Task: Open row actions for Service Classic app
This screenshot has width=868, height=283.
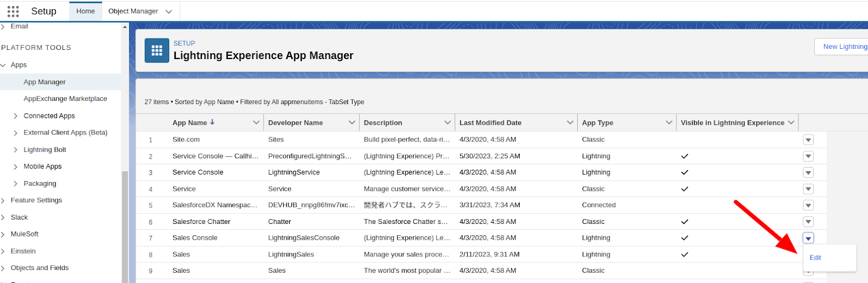Action: (x=808, y=189)
